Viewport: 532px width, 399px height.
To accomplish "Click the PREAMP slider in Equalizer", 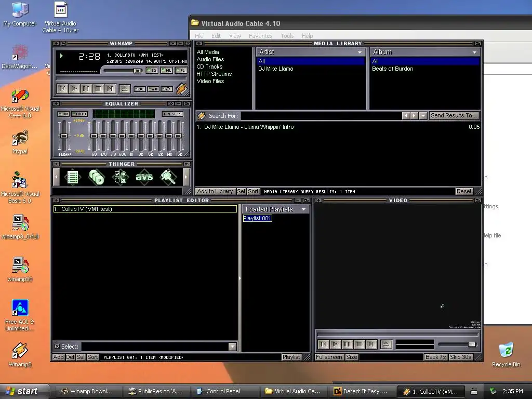I will click(63, 136).
